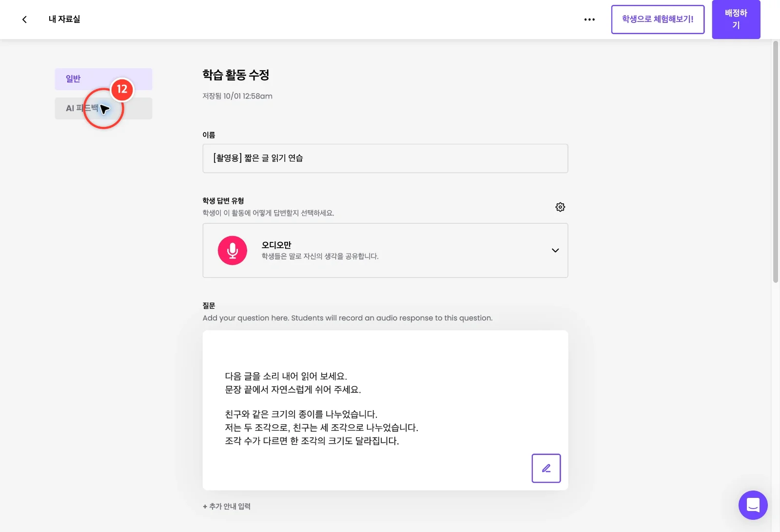Open the three-dot more options menu

tap(589, 20)
